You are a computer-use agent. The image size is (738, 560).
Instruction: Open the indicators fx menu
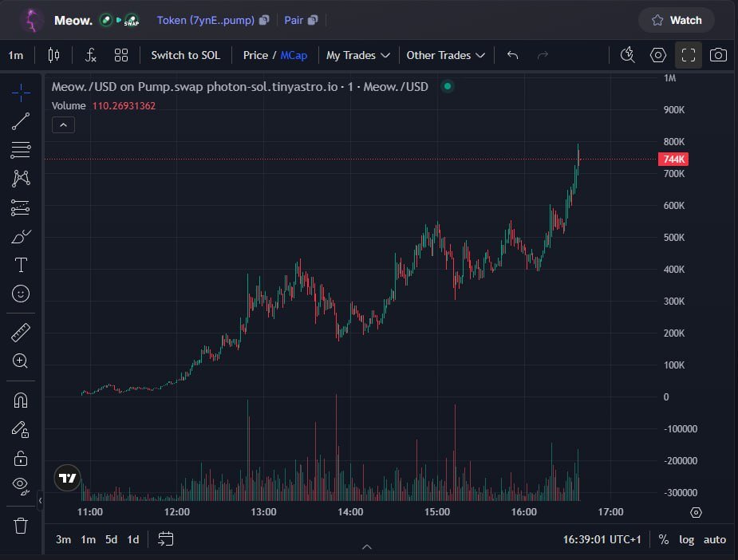[x=90, y=55]
